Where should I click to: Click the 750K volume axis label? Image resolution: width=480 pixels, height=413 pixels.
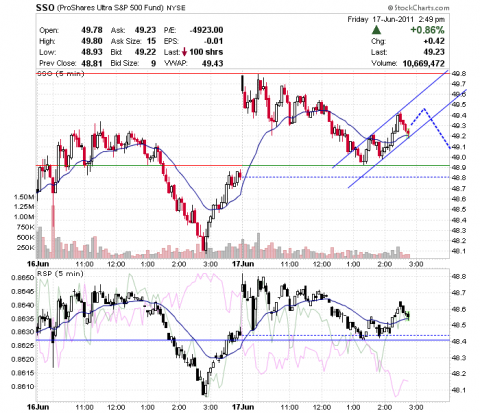point(25,227)
